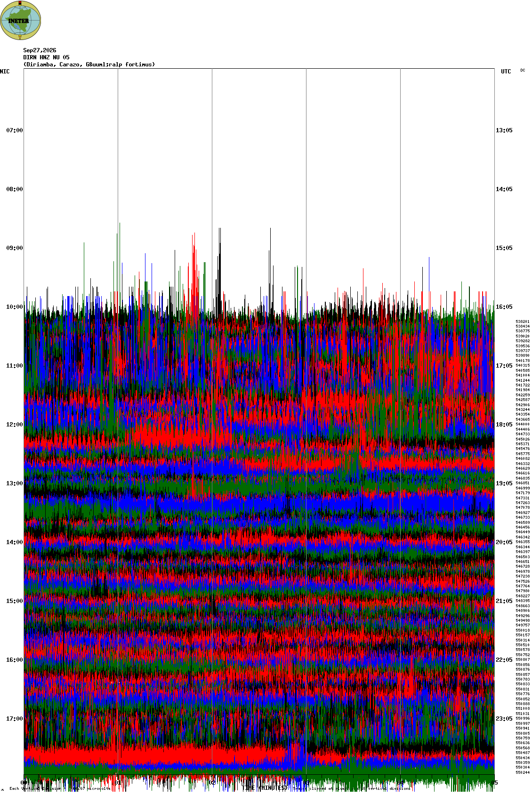Viewport: 532px width, 795px height.
Task: Click the 20:05 UTC time label
Action: (x=504, y=542)
